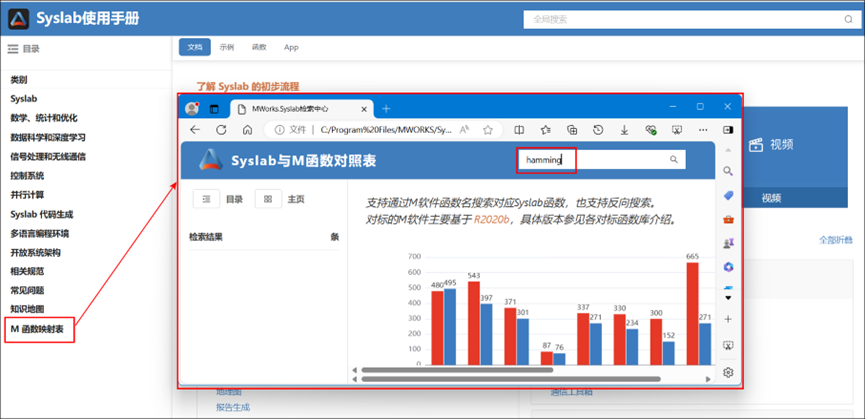Image resolution: width=865 pixels, height=419 pixels.
Task: Click the magnifier in the function search box
Action: (x=674, y=160)
